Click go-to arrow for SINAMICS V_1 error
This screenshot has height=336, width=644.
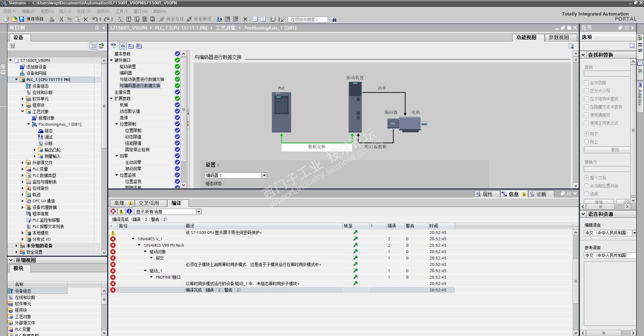point(355,239)
